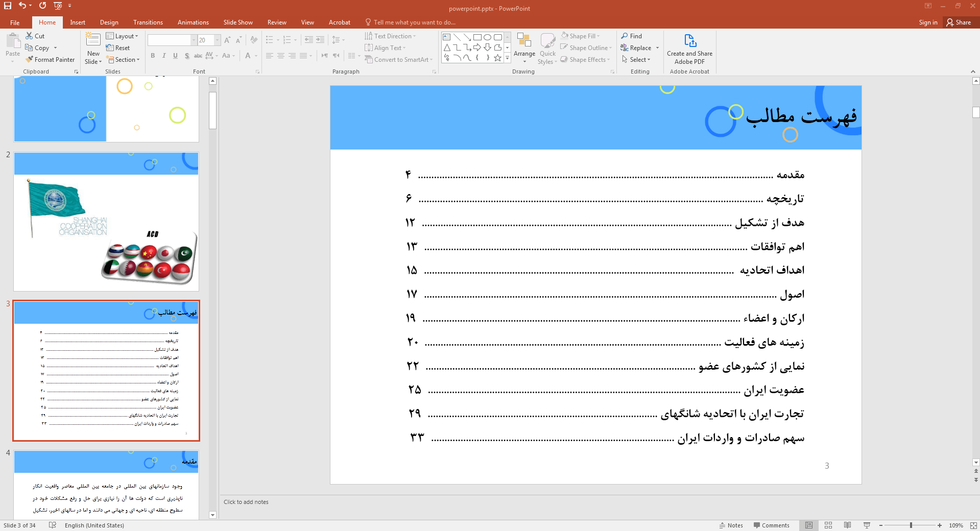The height and width of the screenshot is (531, 980).
Task: Click Create and Share Adobe PDF
Action: (689, 49)
